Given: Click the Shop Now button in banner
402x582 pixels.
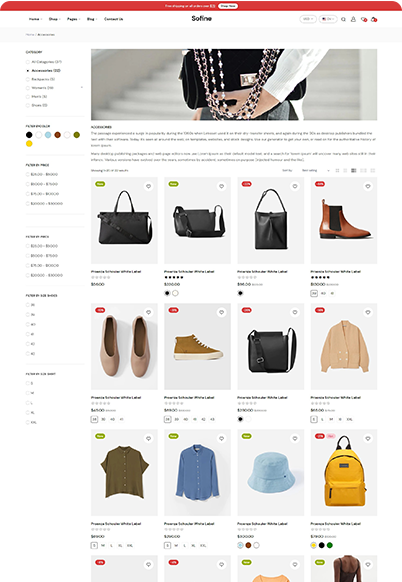Looking at the screenshot, I should point(228,6).
